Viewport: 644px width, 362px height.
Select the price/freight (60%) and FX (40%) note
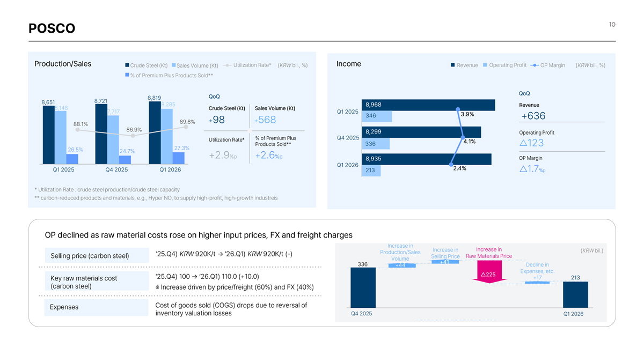[x=234, y=287]
